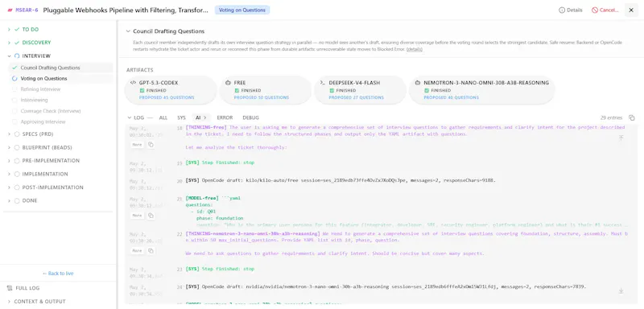Screen dimensions: 644x309
Task: Open Proposed 50 Questions link
Action: 261,97
